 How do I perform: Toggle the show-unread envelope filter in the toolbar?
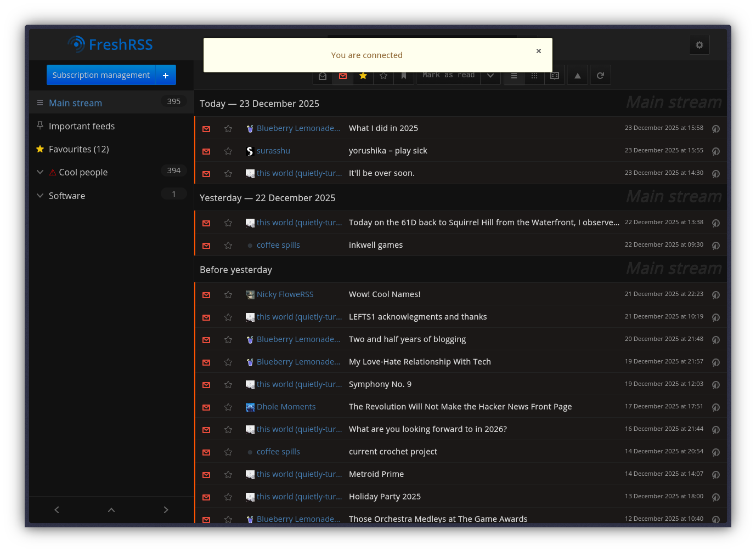[343, 76]
